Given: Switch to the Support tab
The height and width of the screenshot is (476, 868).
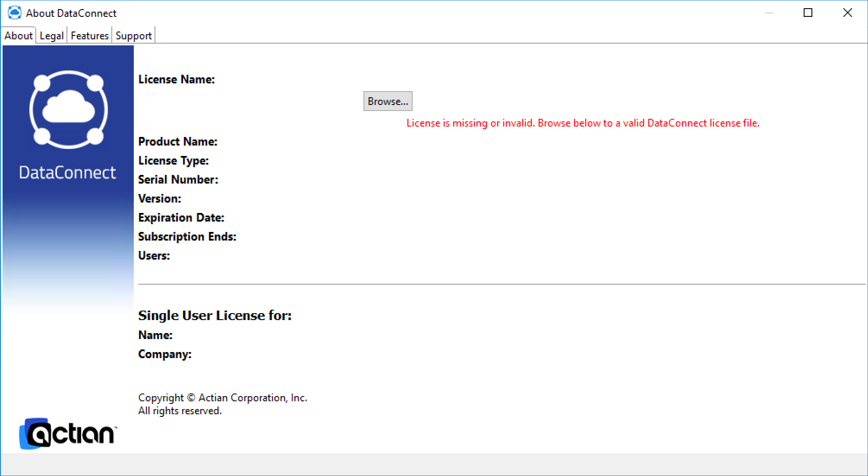Looking at the screenshot, I should coord(133,36).
